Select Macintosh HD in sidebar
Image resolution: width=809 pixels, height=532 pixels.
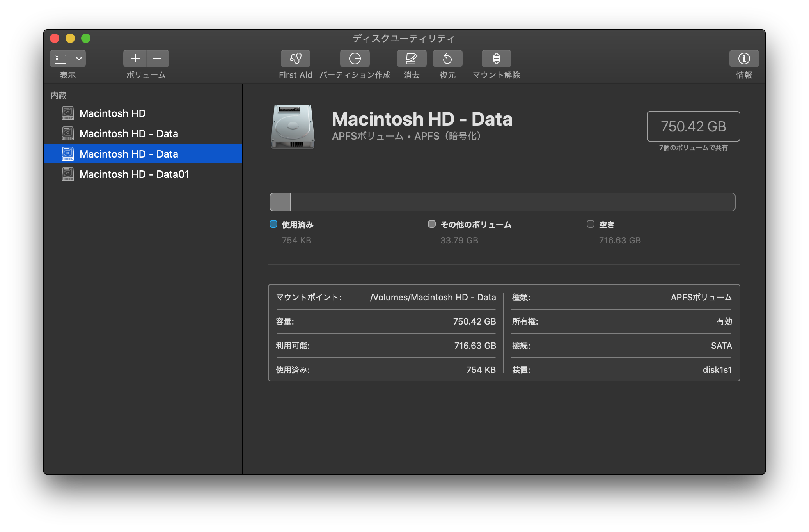click(112, 113)
